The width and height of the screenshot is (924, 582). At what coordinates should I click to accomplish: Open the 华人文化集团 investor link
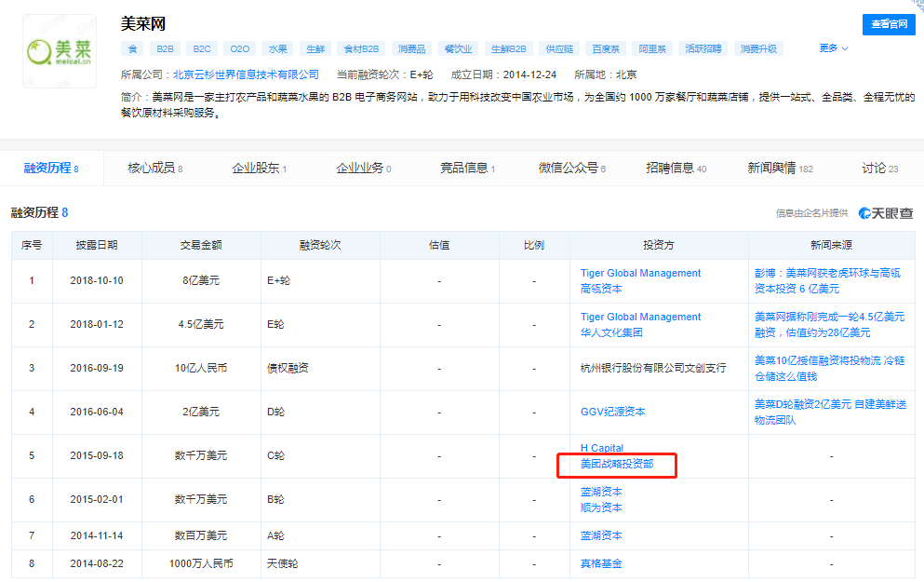[x=611, y=332]
